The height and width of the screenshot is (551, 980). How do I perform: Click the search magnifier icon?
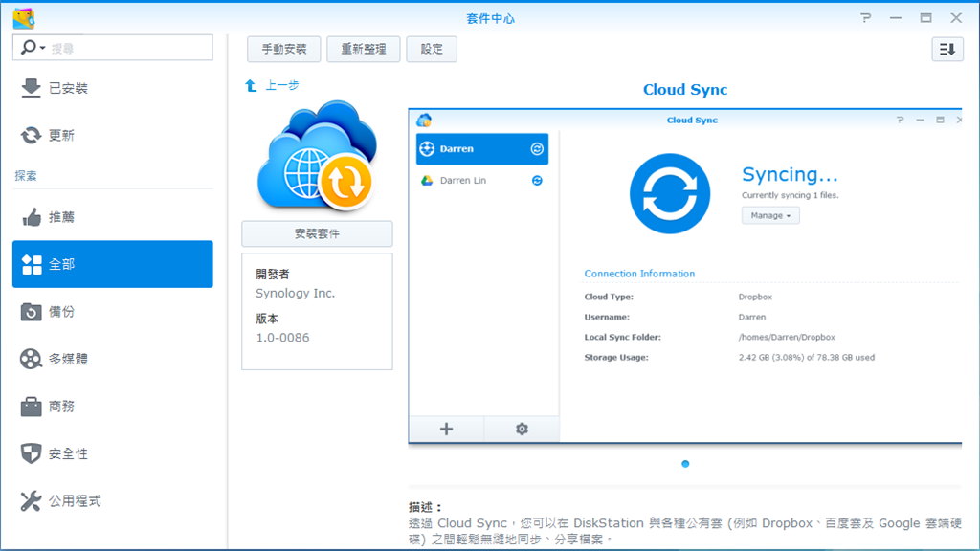coord(28,48)
